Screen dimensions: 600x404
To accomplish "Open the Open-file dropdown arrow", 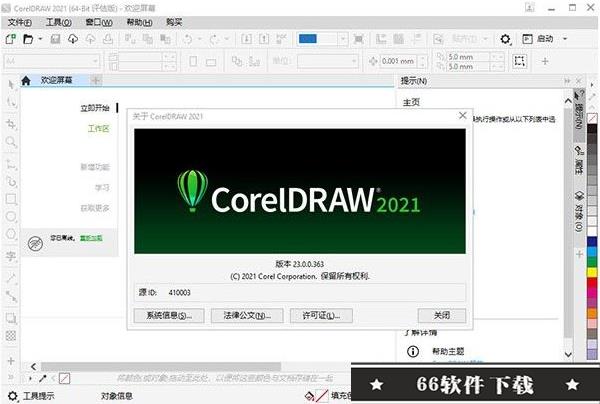I will point(40,39).
